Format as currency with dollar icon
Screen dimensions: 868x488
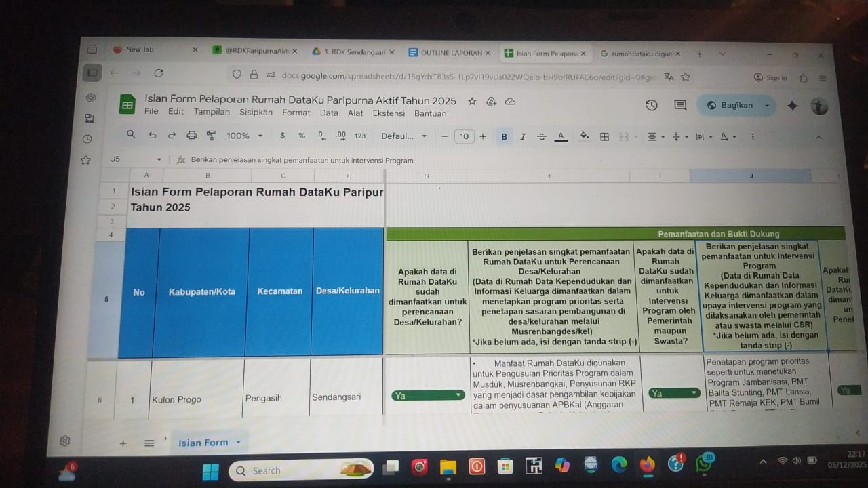(x=283, y=136)
